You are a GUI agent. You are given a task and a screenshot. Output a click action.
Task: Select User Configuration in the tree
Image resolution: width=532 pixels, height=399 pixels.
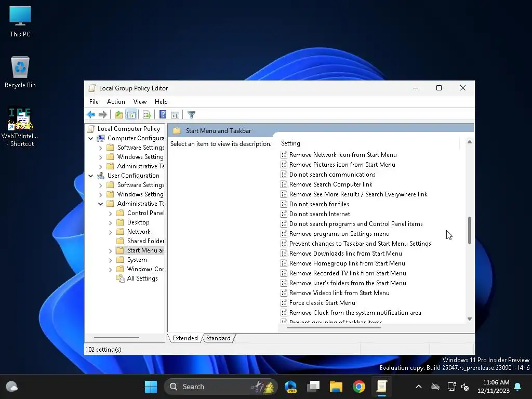(133, 176)
